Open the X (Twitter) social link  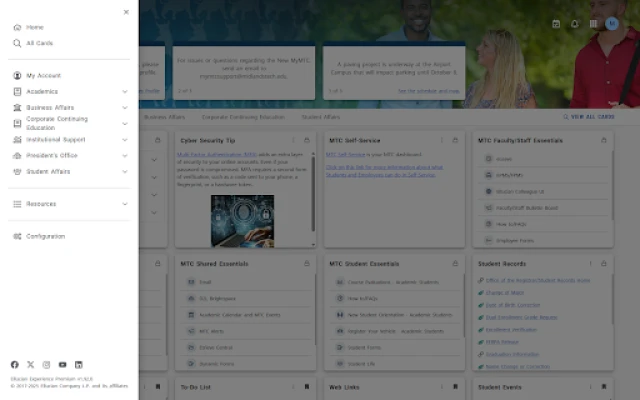point(30,365)
